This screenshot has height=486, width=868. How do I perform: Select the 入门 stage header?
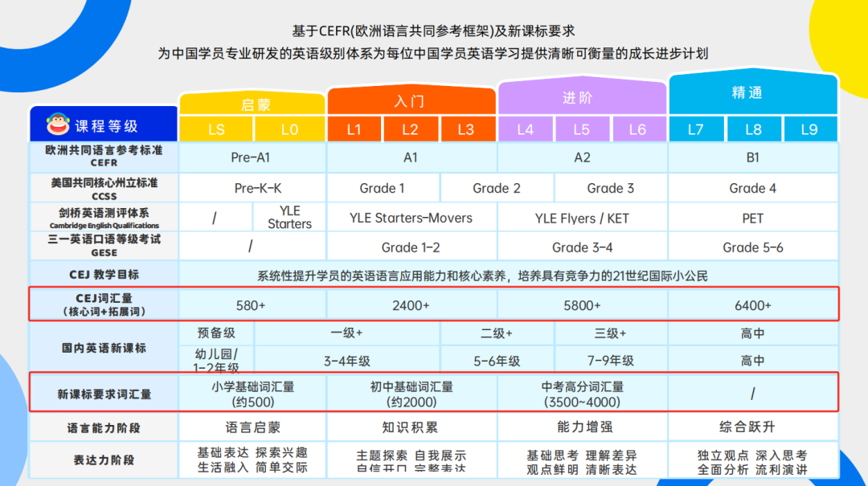411,100
